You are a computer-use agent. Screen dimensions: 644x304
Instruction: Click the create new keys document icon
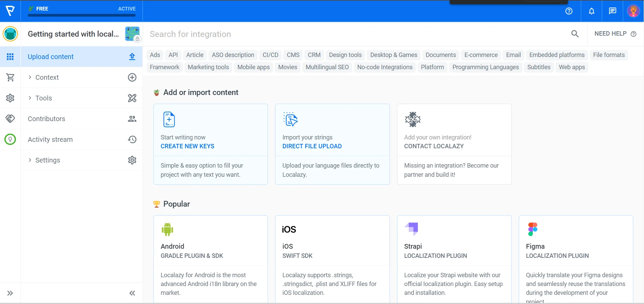[169, 119]
